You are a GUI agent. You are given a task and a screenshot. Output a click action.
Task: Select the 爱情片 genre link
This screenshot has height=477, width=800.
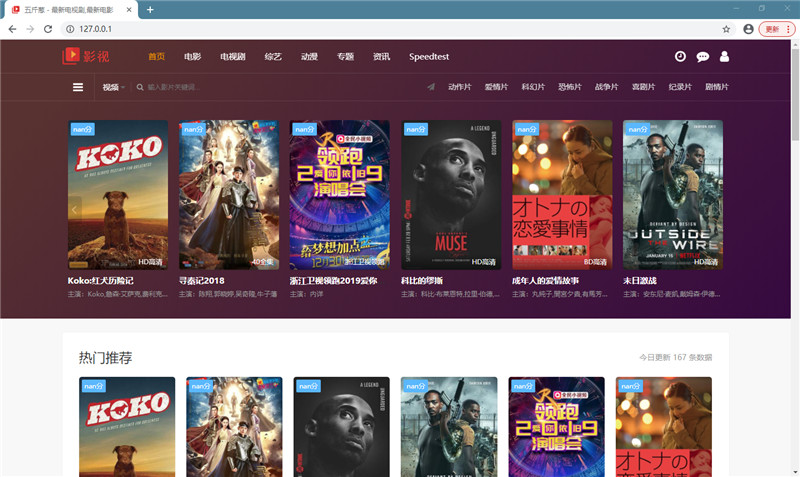click(x=496, y=87)
